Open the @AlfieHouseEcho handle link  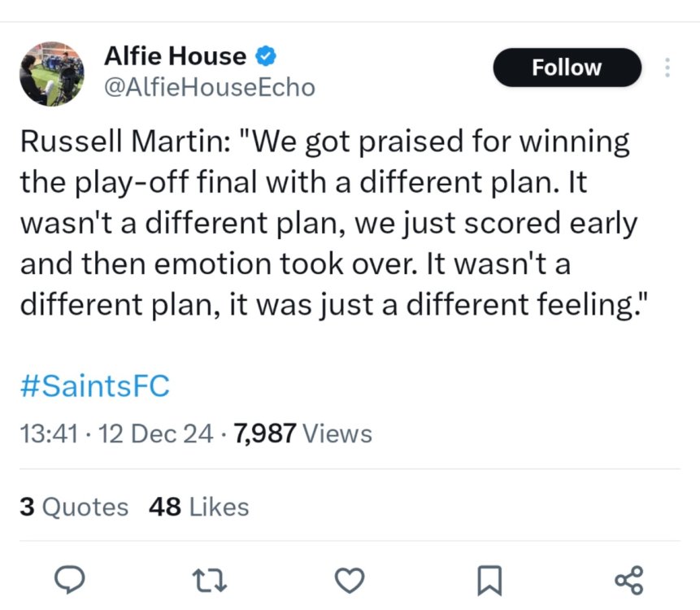click(x=209, y=87)
